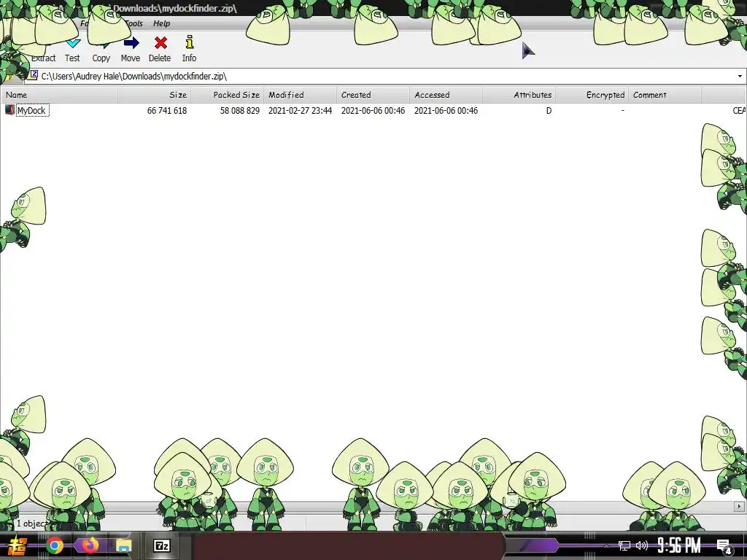
Task: Open the notification center icon
Action: [724, 547]
